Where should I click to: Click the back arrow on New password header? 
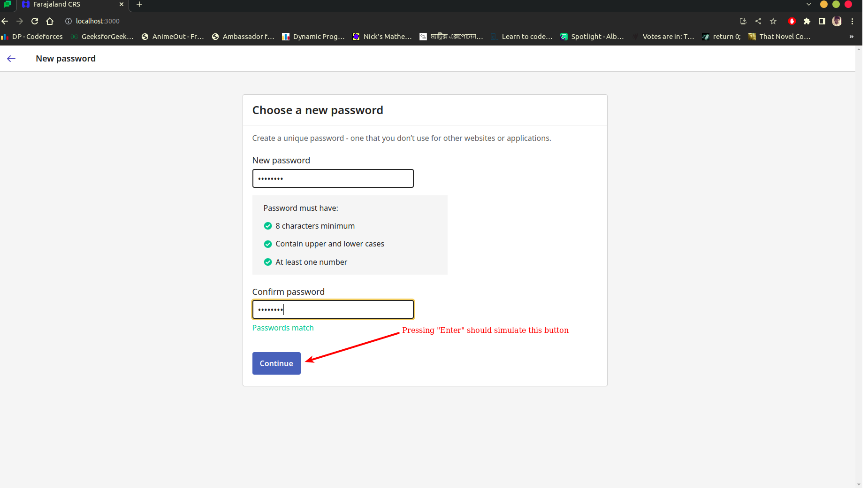(x=11, y=58)
